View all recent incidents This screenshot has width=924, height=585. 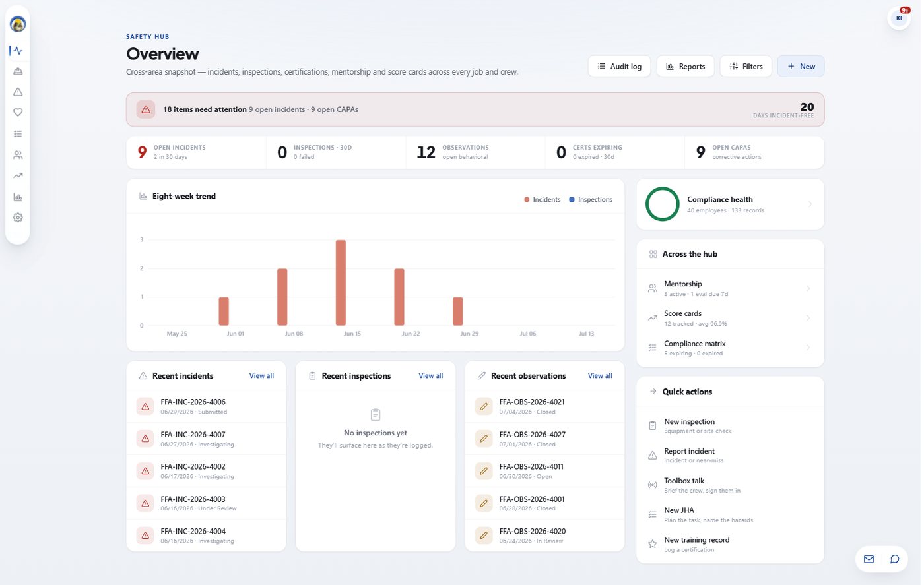(x=261, y=376)
